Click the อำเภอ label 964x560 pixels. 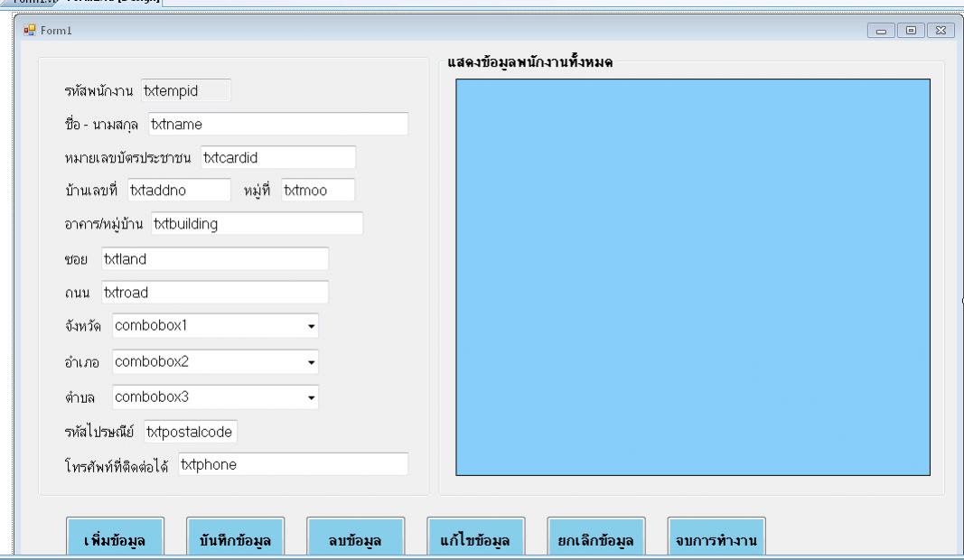coord(82,362)
